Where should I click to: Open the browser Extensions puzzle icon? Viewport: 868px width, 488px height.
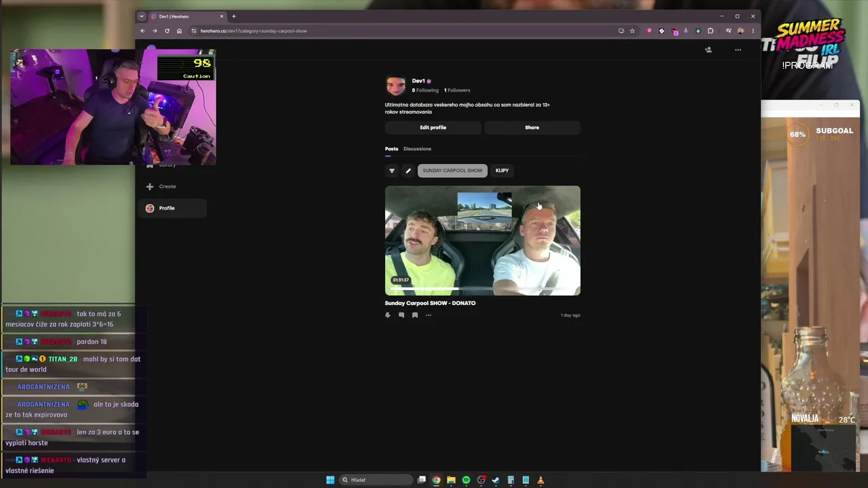(x=710, y=30)
